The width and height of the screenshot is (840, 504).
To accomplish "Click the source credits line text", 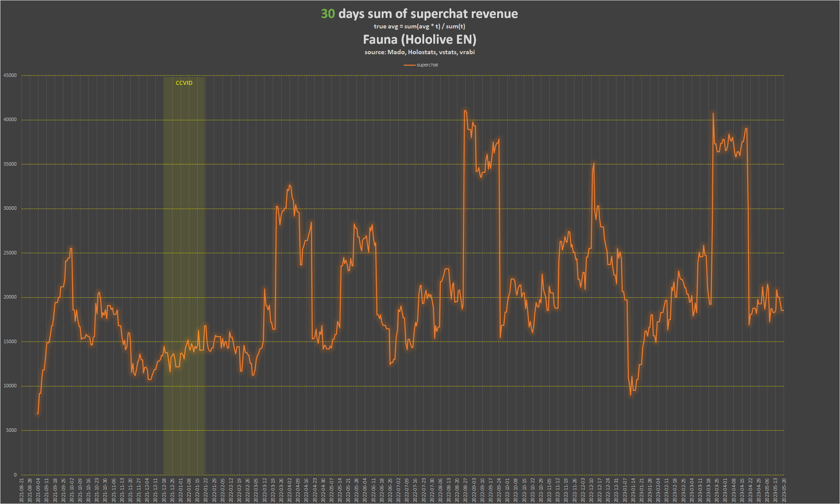I will (419, 52).
